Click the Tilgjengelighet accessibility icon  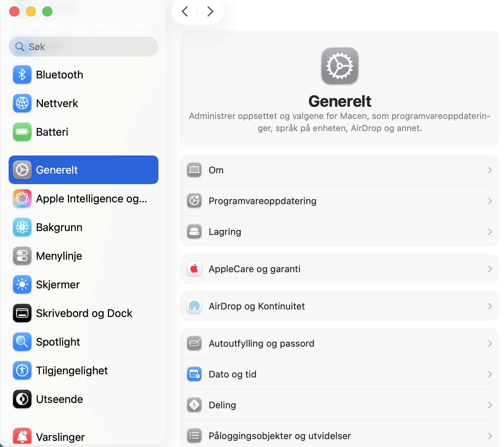click(x=22, y=370)
